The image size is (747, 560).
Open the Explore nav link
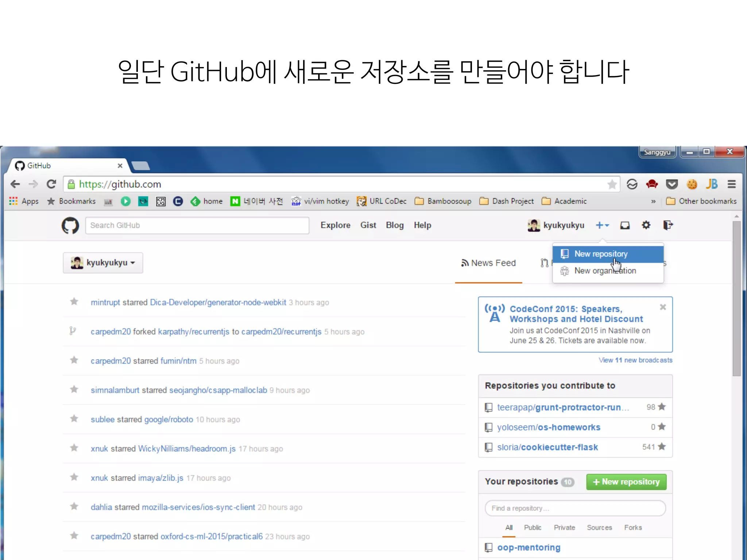pos(335,225)
